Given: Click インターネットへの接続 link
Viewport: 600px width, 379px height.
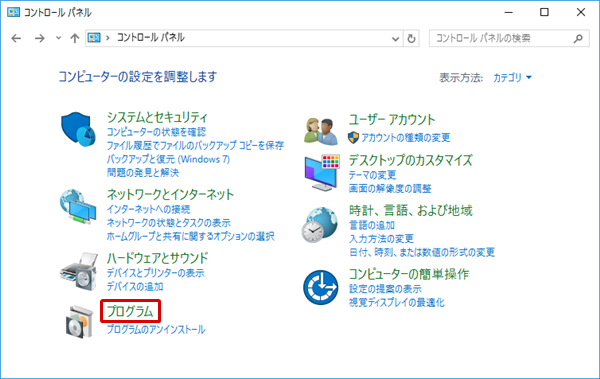Looking at the screenshot, I should point(148,209).
